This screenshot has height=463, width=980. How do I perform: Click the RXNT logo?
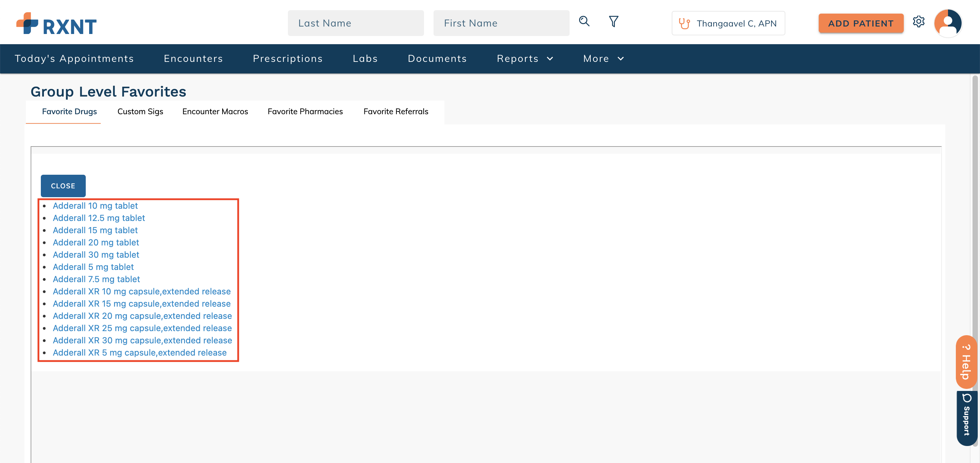coord(56,23)
